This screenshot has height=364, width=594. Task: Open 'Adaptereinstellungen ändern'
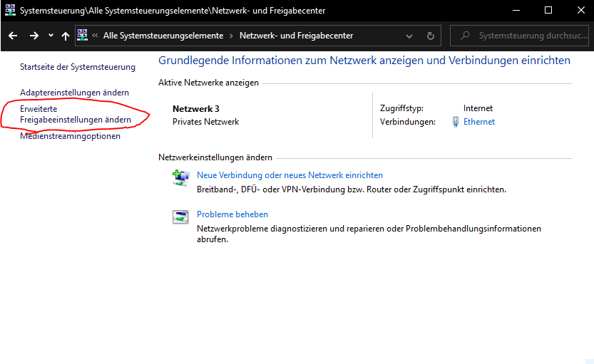click(x=74, y=93)
